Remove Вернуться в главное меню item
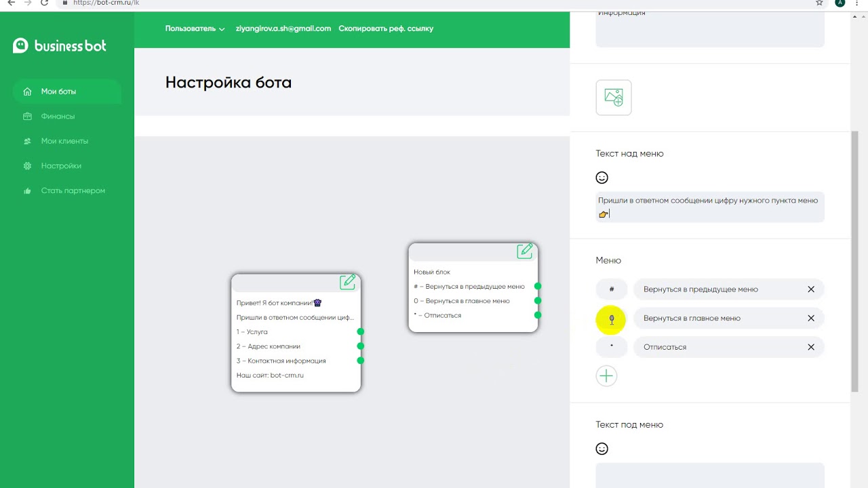This screenshot has height=488, width=868. click(x=811, y=319)
